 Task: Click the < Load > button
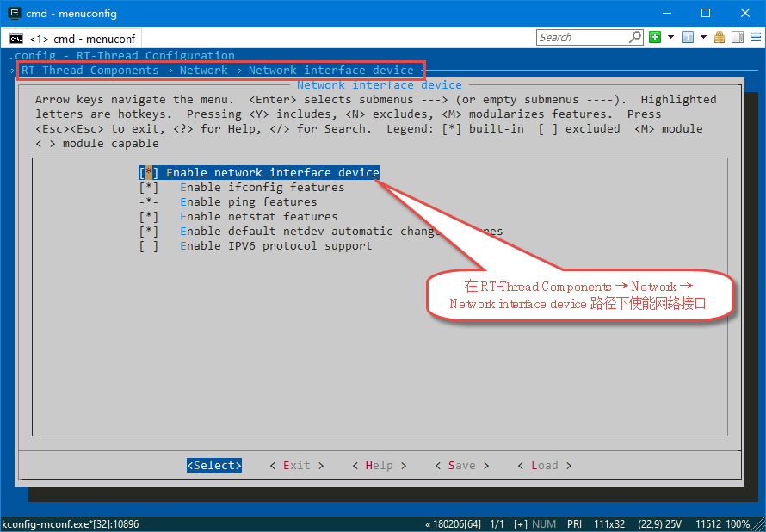(x=544, y=466)
